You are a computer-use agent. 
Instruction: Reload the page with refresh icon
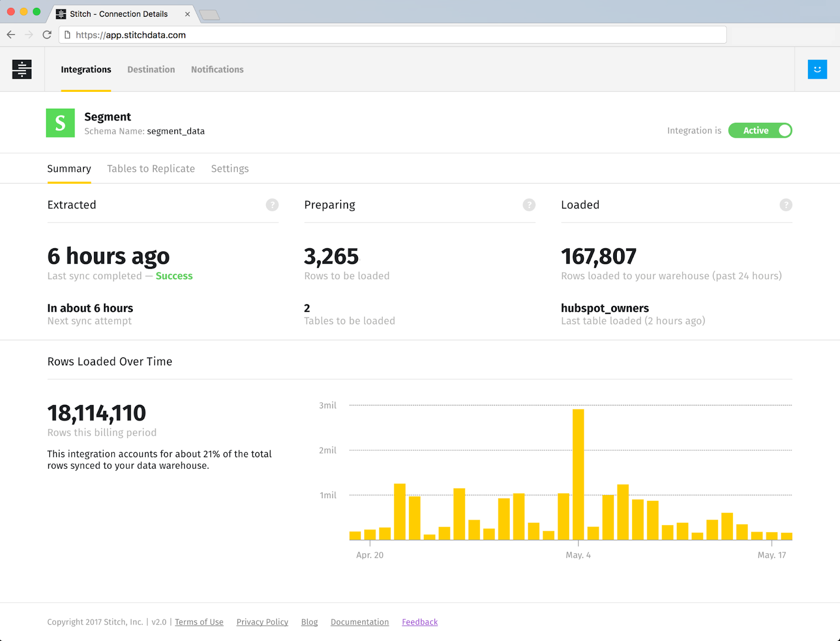[47, 35]
